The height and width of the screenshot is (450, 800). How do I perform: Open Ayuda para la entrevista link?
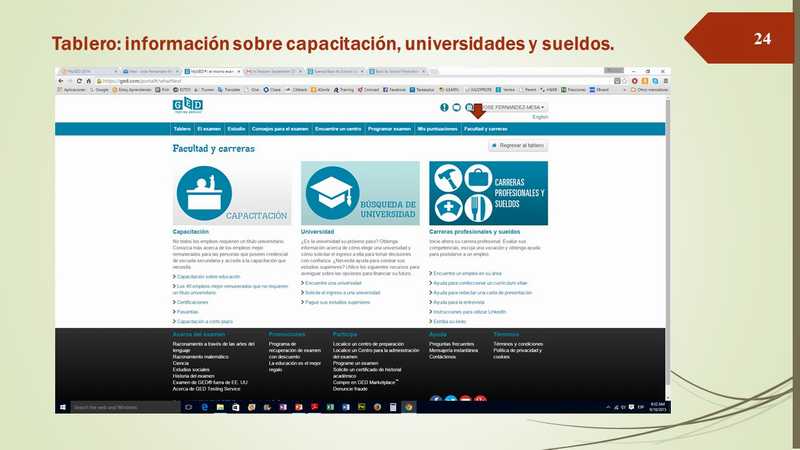point(459,302)
